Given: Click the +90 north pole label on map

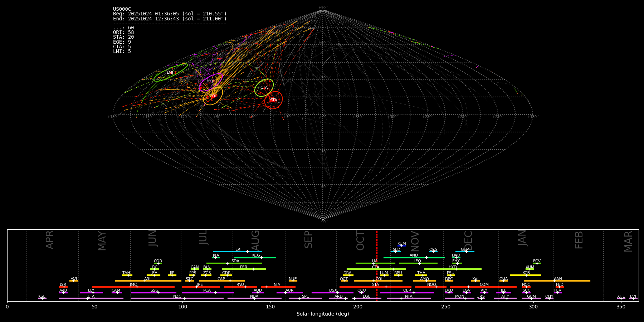Looking at the screenshot, I should pyautogui.click(x=322, y=8).
